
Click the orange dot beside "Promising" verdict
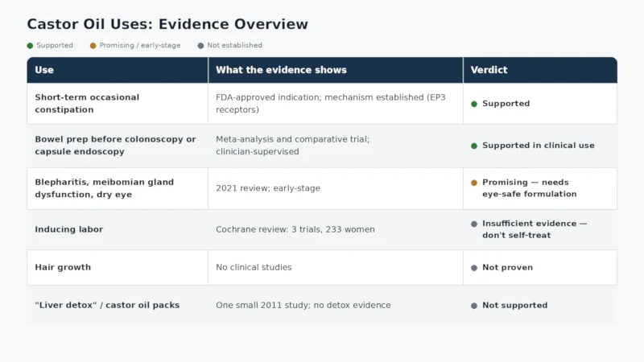474,183
